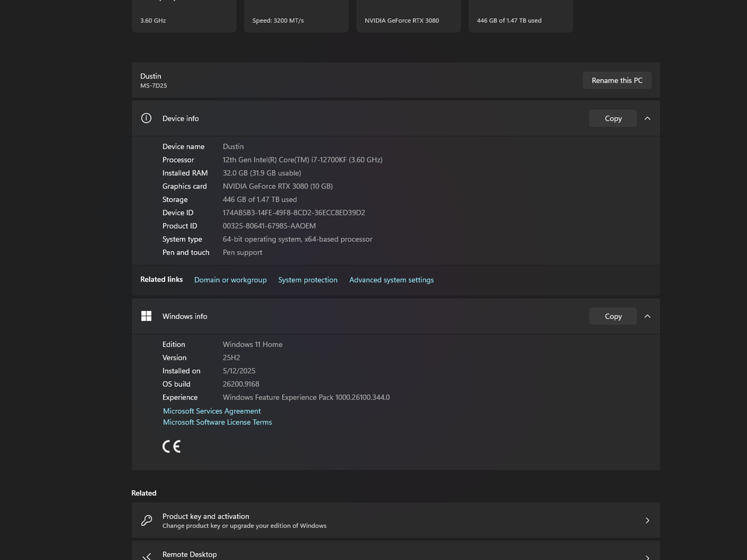Click the Edition label
This screenshot has width=747, height=560.
click(174, 344)
